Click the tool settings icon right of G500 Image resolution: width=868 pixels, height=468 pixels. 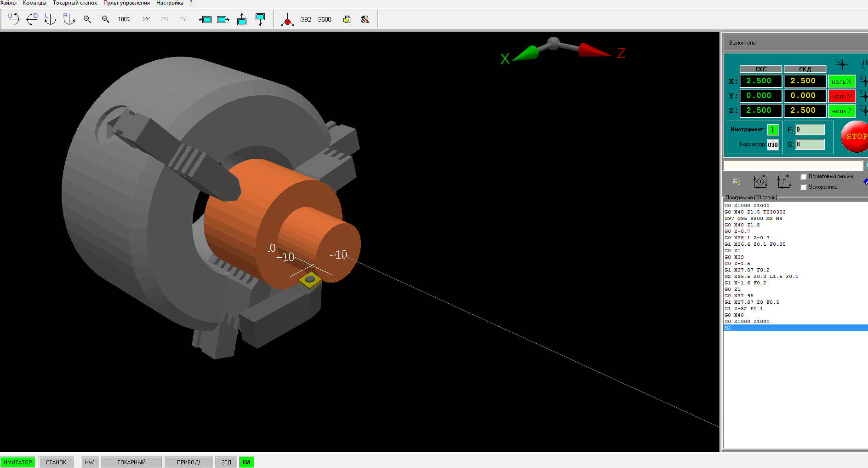coord(365,19)
